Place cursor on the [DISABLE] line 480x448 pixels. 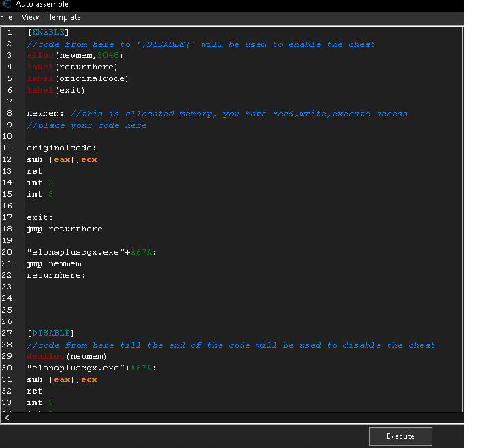[x=50, y=334]
